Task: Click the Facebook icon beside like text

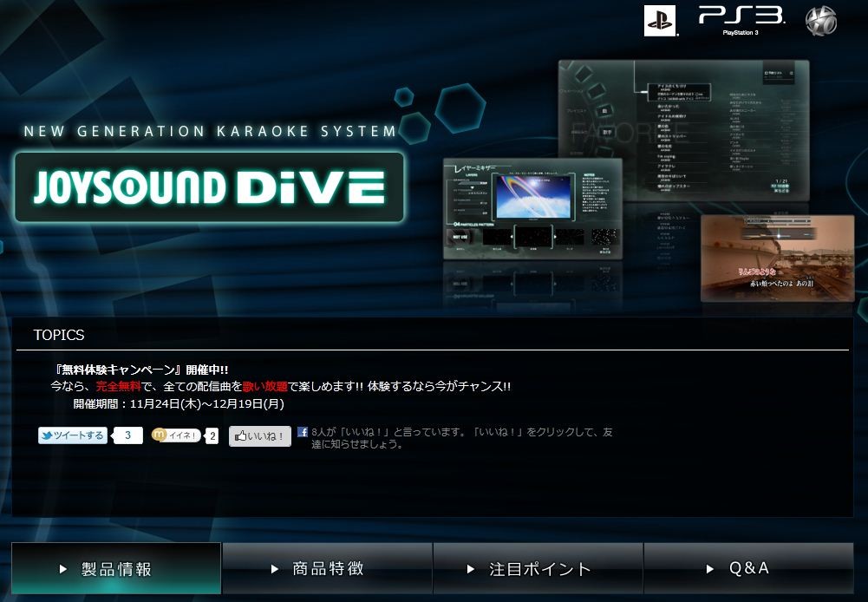Action: (x=303, y=431)
